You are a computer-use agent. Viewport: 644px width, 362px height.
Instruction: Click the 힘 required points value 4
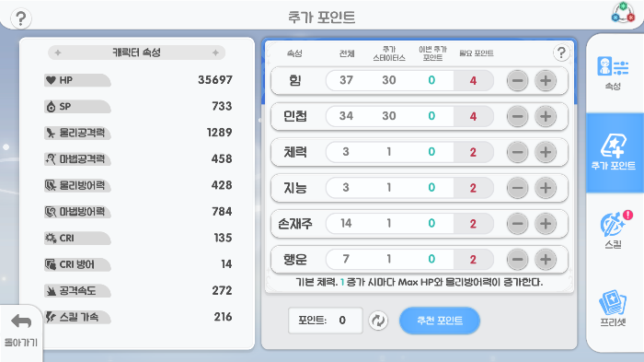[x=473, y=81]
